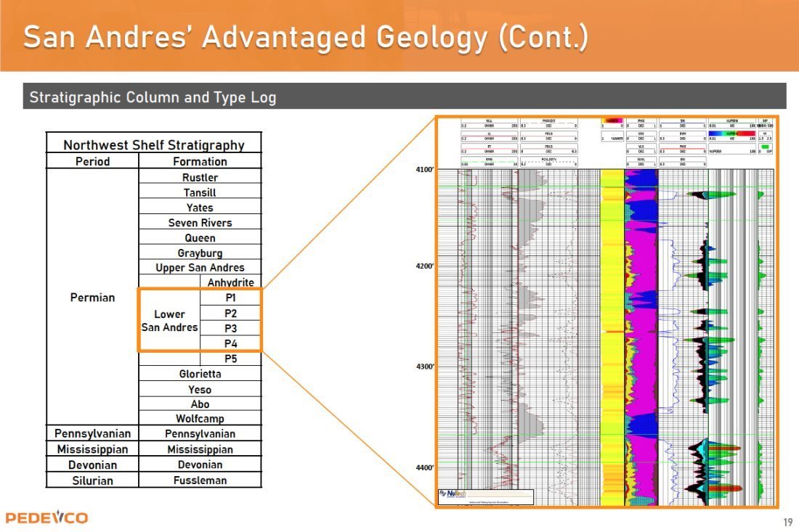Select the slide title San Andres' Advantaged Geology
This screenshot has width=799, height=532.
(x=306, y=36)
